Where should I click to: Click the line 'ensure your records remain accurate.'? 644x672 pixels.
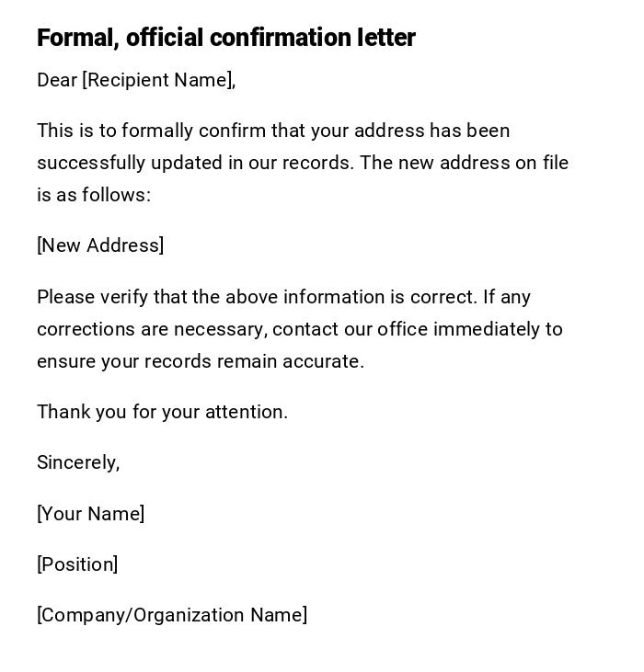pyautogui.click(x=200, y=361)
